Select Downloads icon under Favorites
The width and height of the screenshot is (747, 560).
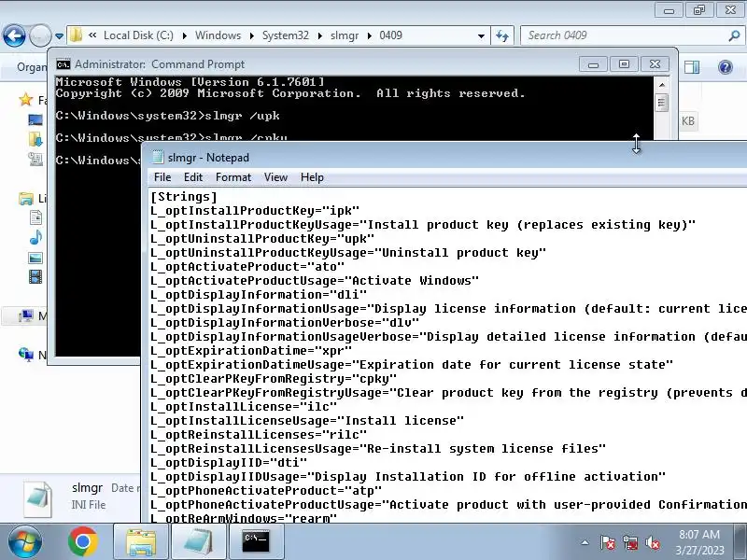35,139
